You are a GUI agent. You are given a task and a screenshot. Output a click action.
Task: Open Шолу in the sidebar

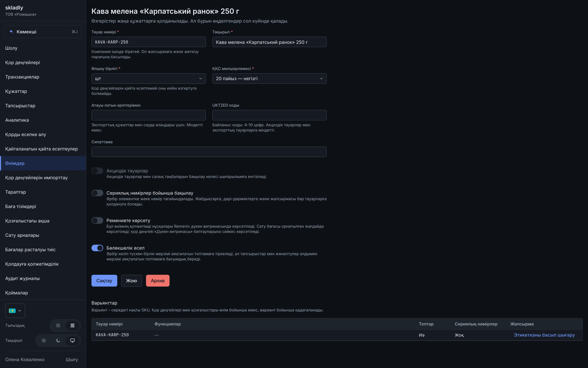43,48
